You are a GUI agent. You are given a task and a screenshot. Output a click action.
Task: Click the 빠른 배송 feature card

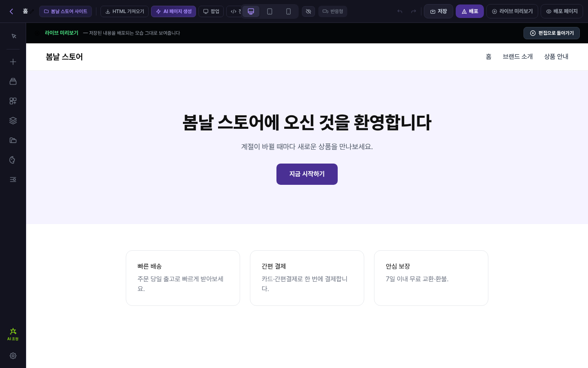pos(183,278)
